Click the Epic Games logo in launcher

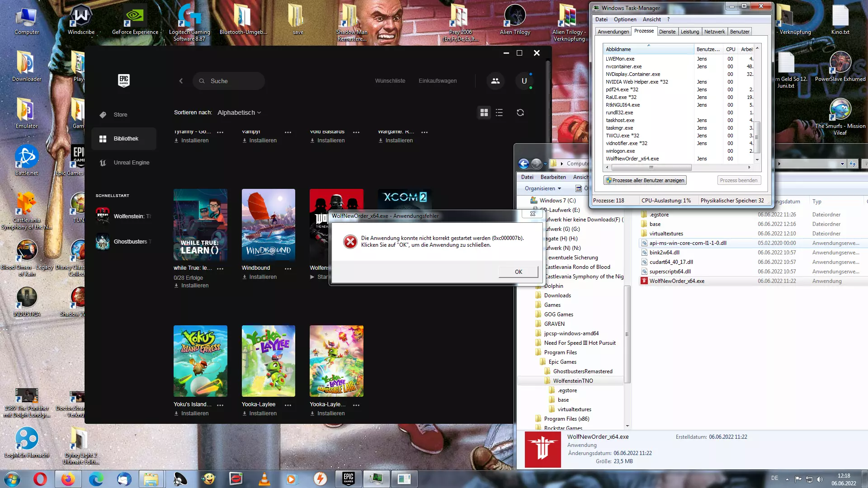pyautogui.click(x=123, y=80)
